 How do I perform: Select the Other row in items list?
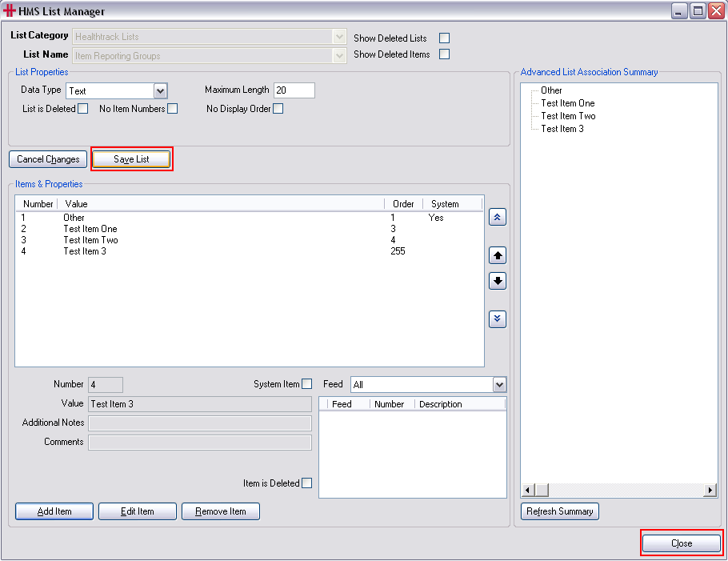250,218
